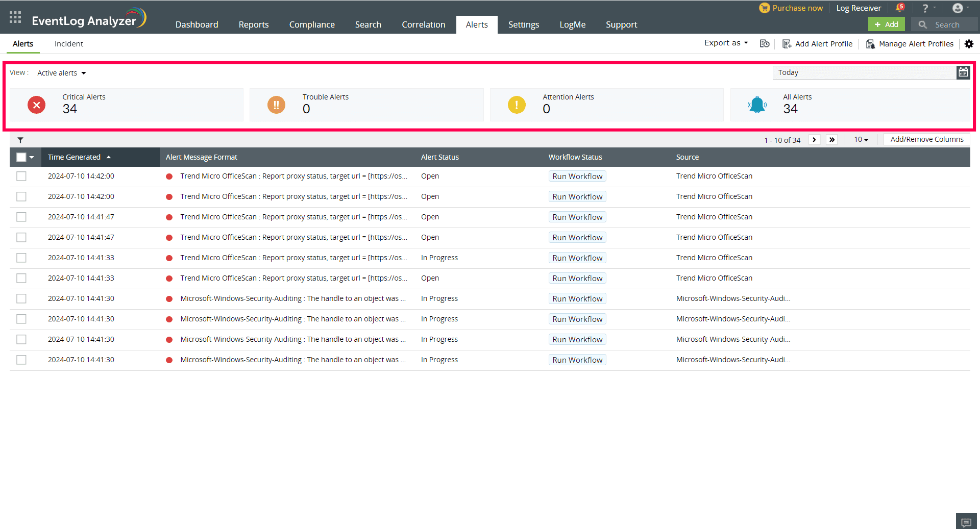Check the select-all checkbox in table header
This screenshot has width=980, height=529.
click(20, 157)
